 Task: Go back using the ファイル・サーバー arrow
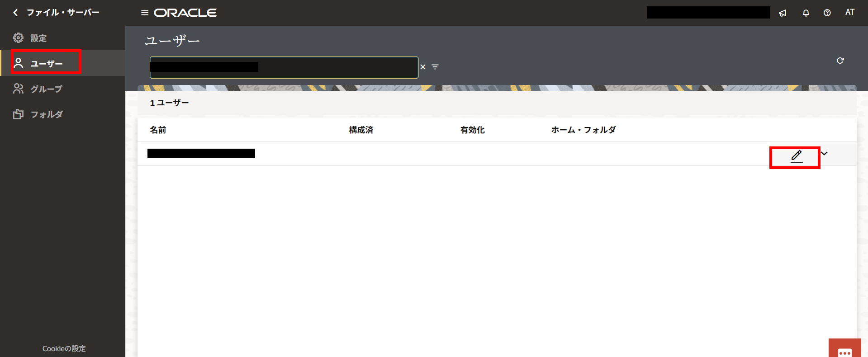pos(16,13)
